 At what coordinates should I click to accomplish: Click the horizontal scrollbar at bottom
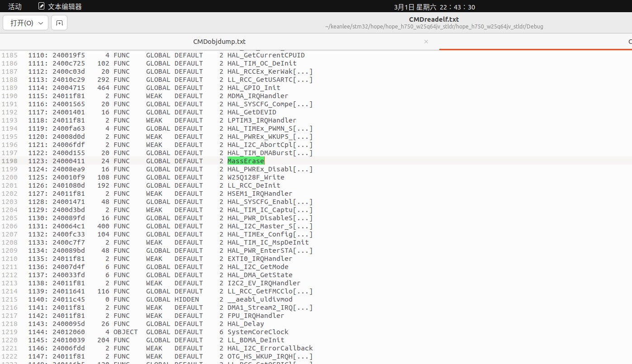(181, 362)
